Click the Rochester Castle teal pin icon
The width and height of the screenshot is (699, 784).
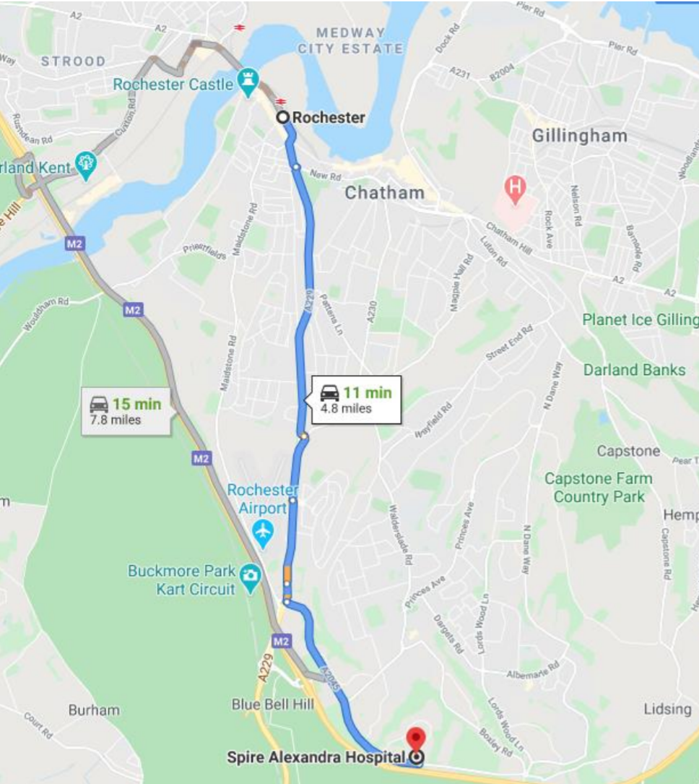(248, 82)
